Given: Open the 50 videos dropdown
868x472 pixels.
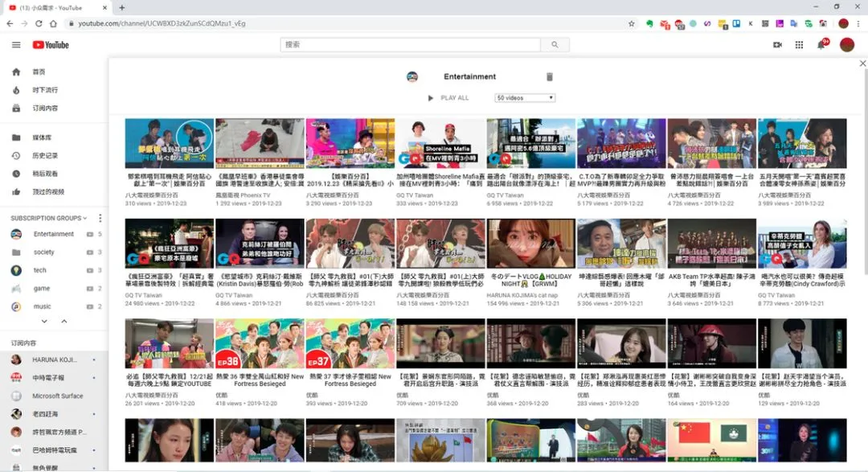Looking at the screenshot, I should tap(525, 97).
